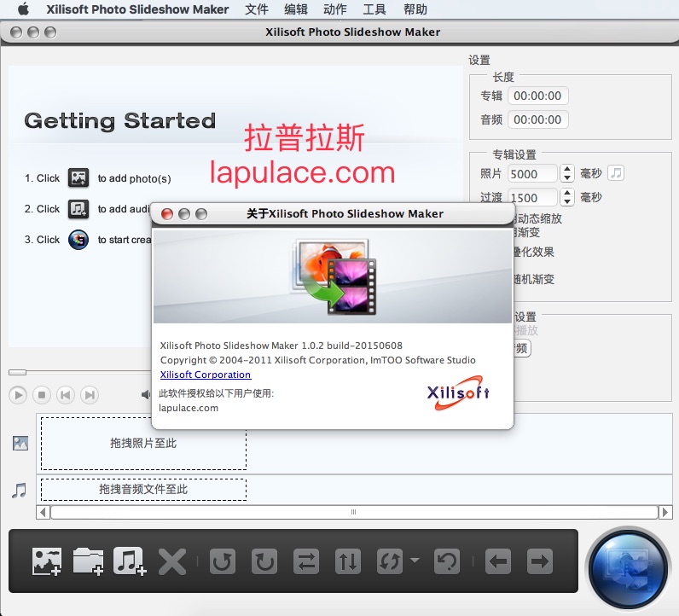Increase photo duration with stepper up arrow
The image size is (679, 616).
click(x=567, y=170)
